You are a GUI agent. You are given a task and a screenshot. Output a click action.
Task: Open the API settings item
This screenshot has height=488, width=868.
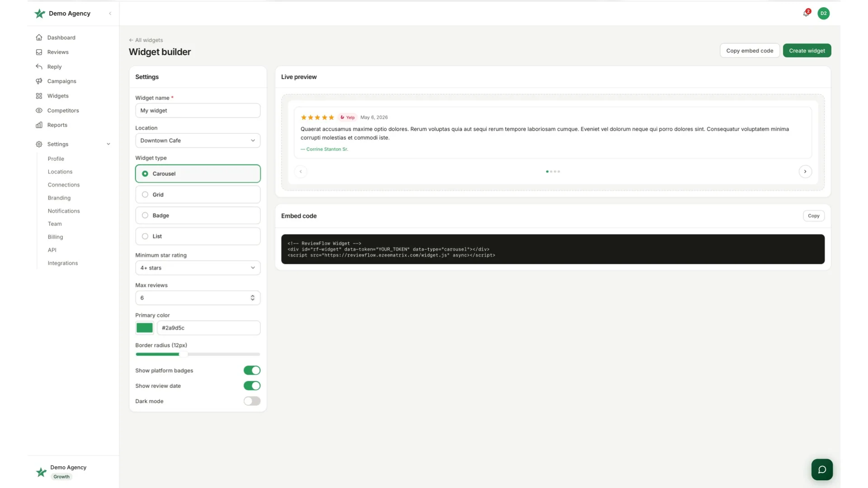click(x=52, y=250)
